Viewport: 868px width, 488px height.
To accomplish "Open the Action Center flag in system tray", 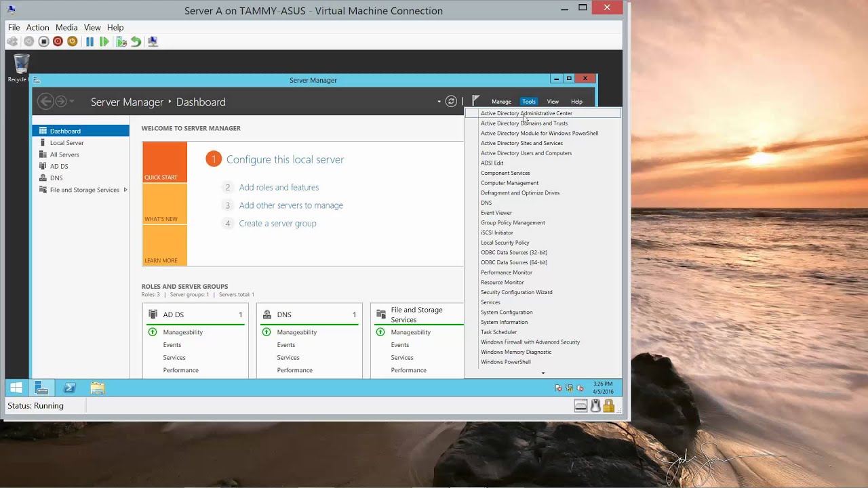I will click(x=559, y=388).
